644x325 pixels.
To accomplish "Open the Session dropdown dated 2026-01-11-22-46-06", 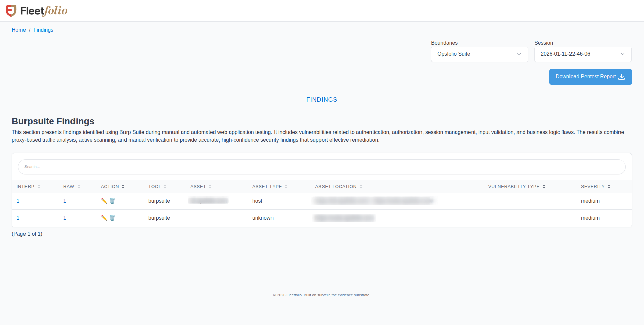I will (x=582, y=54).
